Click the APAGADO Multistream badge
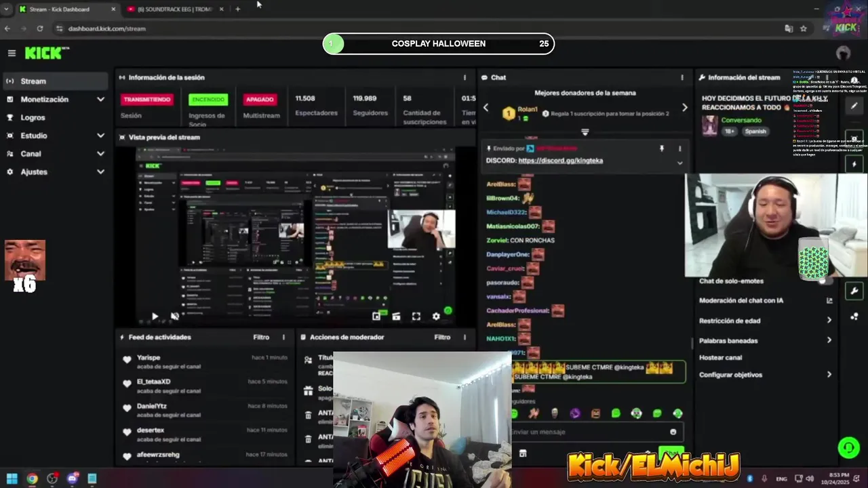 pos(260,100)
